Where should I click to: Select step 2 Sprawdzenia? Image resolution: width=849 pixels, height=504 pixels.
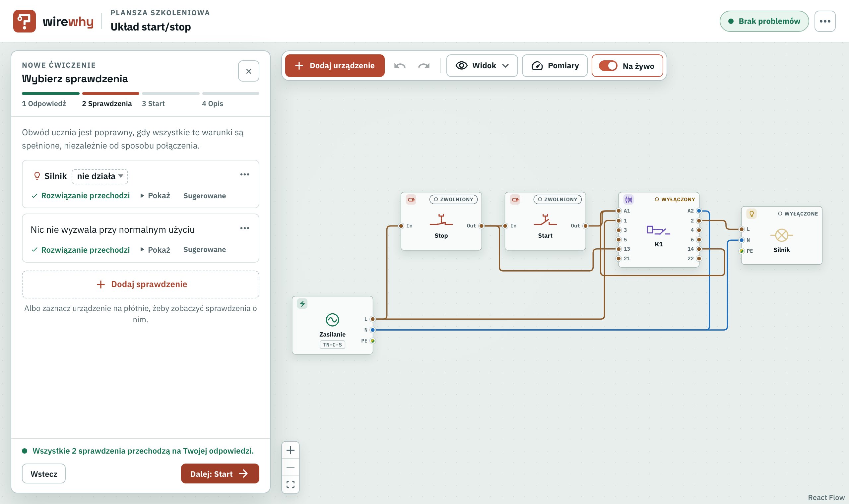110,99
